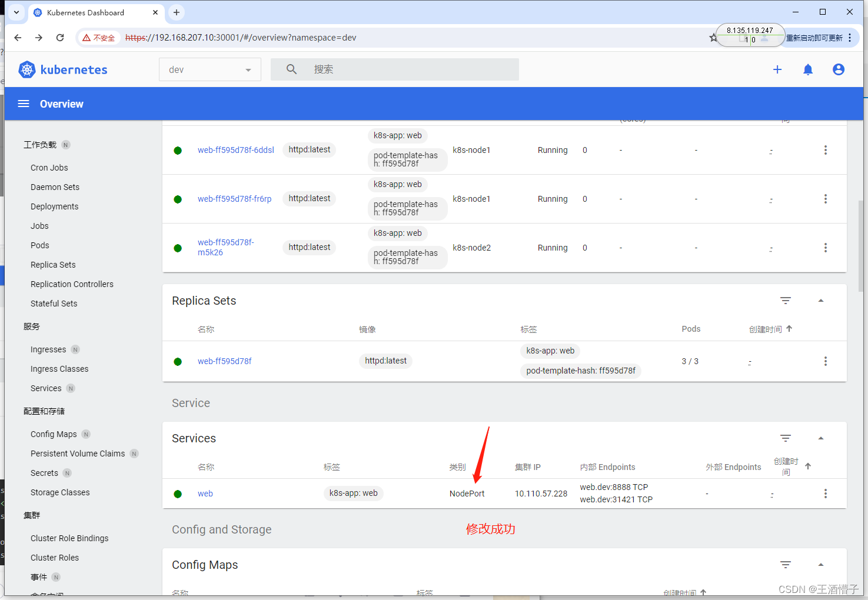The height and width of the screenshot is (600, 868).
Task: Bookmark page with the star icon
Action: (x=713, y=38)
